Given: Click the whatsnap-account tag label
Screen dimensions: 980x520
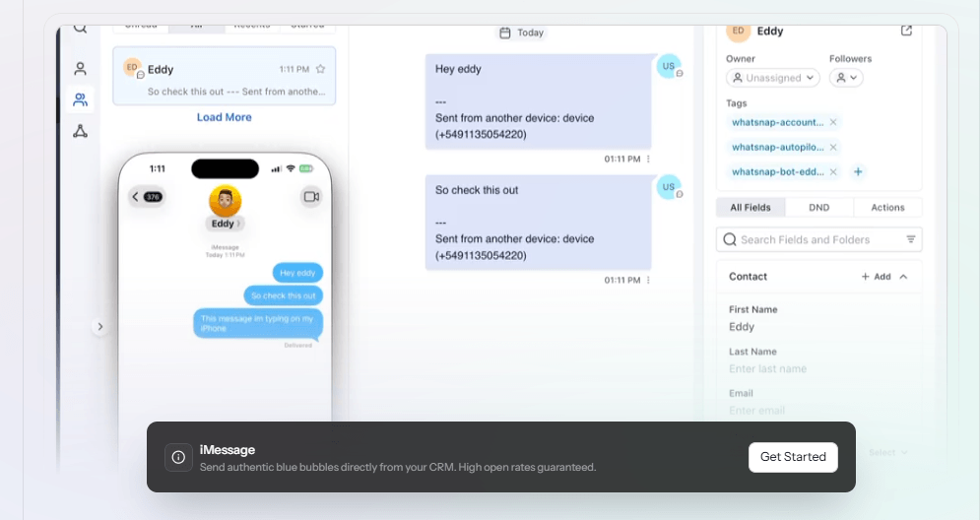Looking at the screenshot, I should 777,122.
